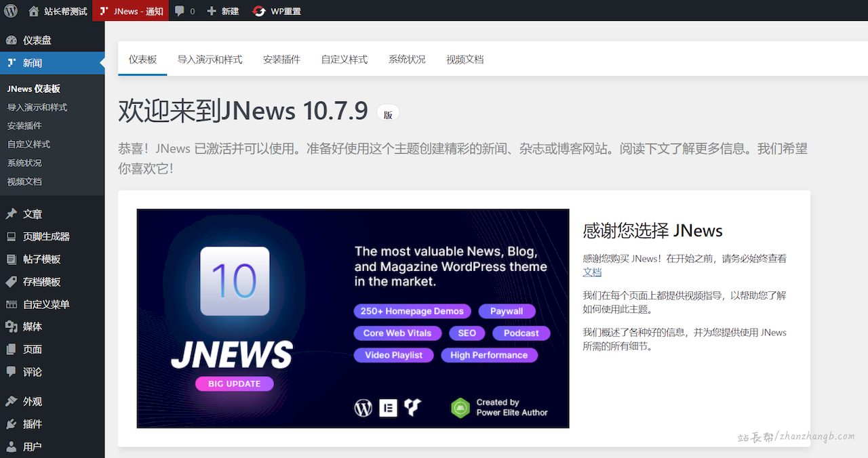The width and height of the screenshot is (868, 458).
Task: Click the 仪表盘 dashboard gauge icon
Action: (12, 40)
